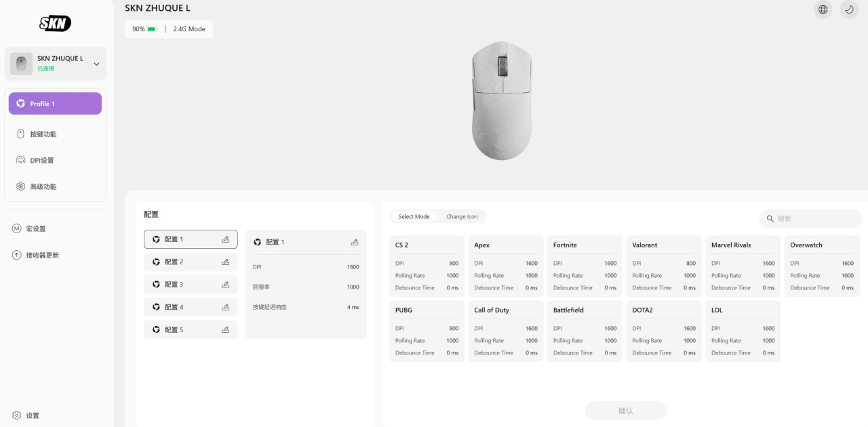This screenshot has height=427, width=868.
Task: Click the upload arrow icon beside 接收器更新
Action: (x=17, y=255)
